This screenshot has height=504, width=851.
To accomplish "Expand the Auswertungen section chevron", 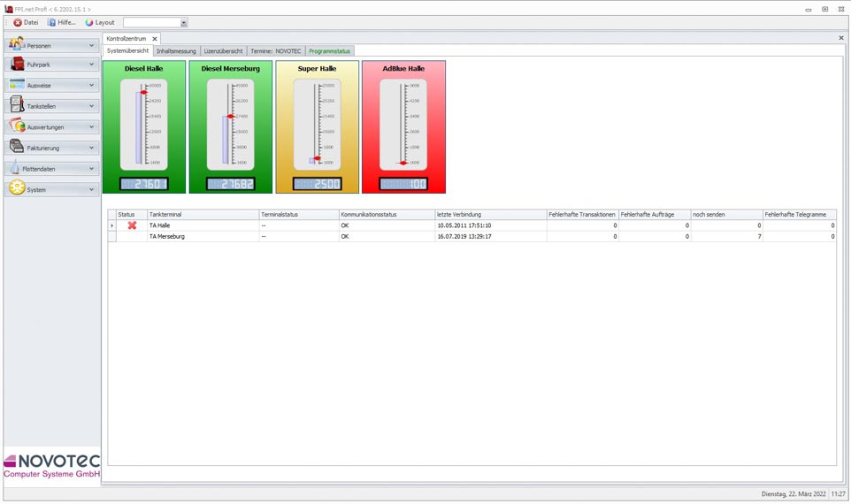I will (x=91, y=126).
